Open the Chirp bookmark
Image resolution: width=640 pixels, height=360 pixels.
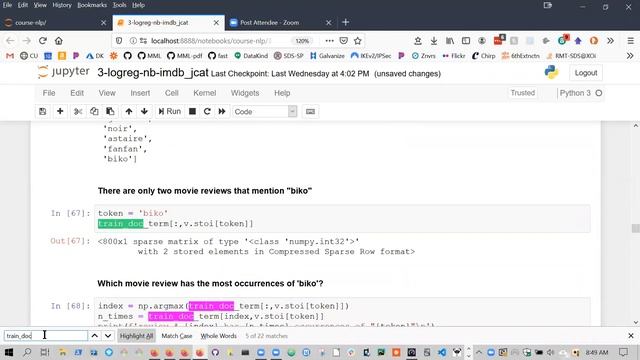483,56
